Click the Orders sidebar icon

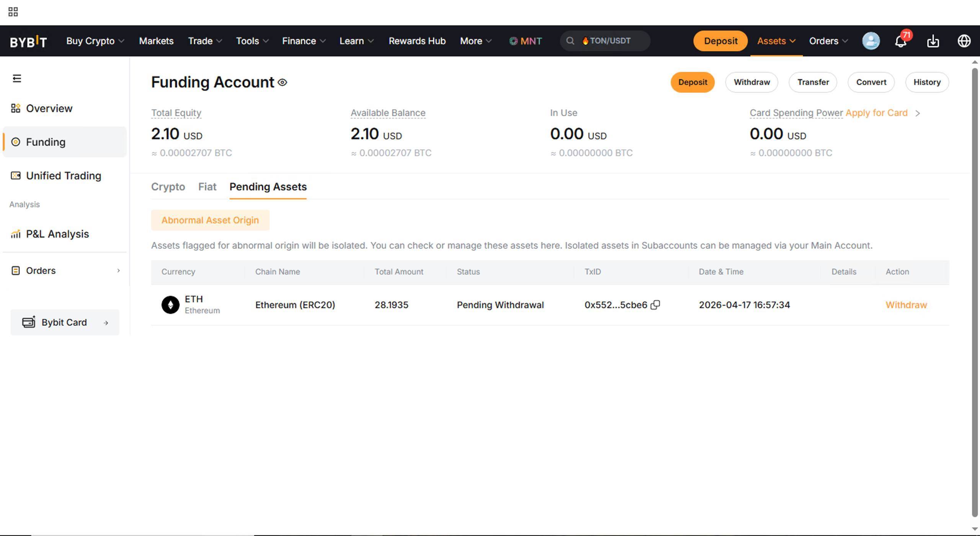[x=16, y=270]
